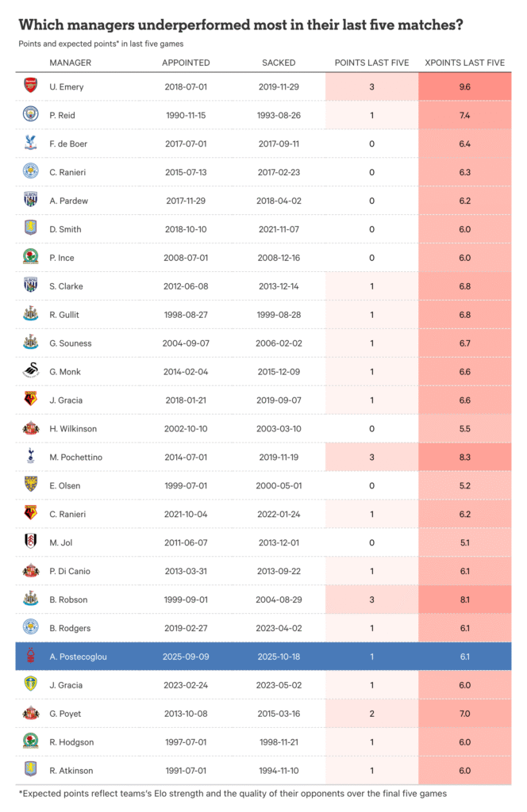Click the Blackburn crest beside R. Hodgson

(x=30, y=741)
